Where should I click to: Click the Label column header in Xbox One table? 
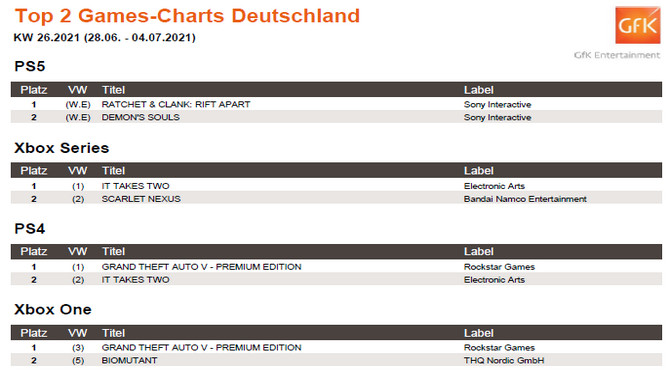click(x=479, y=333)
